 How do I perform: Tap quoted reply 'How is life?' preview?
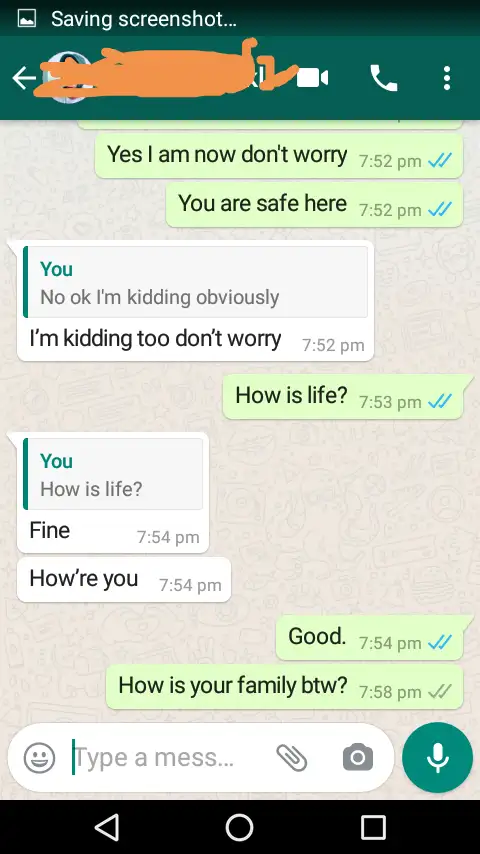pyautogui.click(x=113, y=474)
